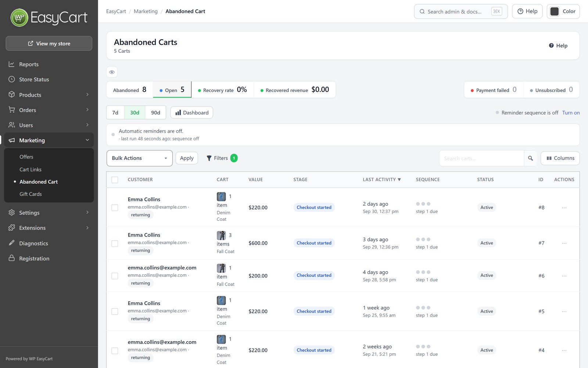Select checkbox for cart #6
The image size is (588, 368).
pyautogui.click(x=115, y=276)
